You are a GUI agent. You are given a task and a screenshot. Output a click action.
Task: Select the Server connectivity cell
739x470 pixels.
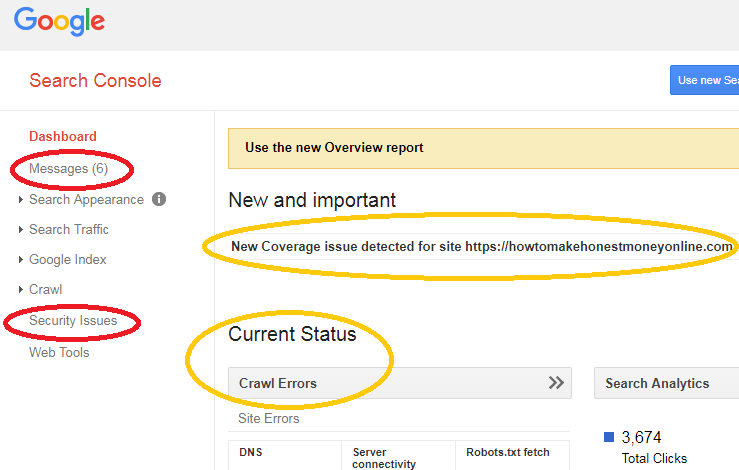pos(398,455)
